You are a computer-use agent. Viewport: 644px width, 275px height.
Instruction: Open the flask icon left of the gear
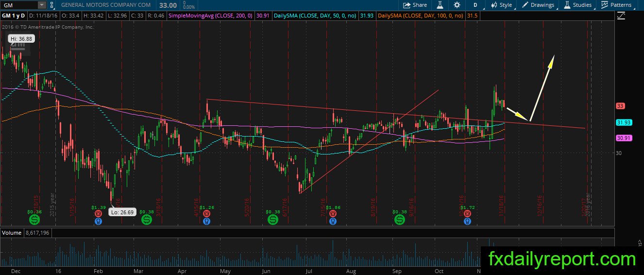(440, 5)
